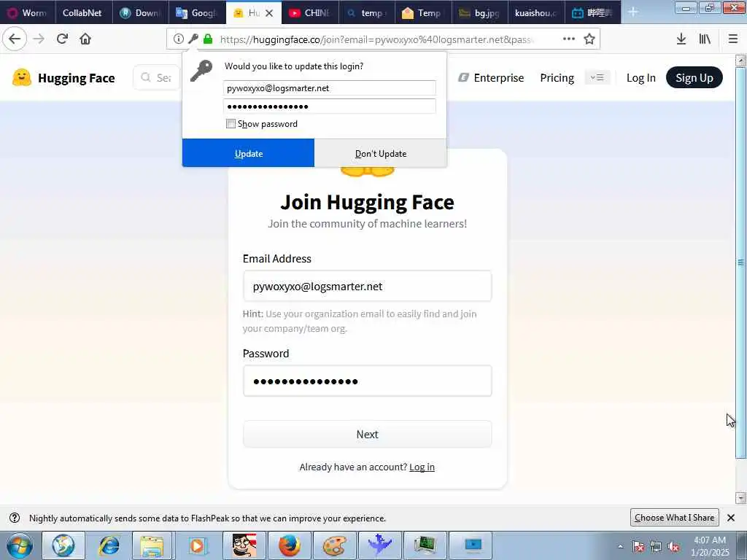Bookmark this page with the star

(x=589, y=39)
